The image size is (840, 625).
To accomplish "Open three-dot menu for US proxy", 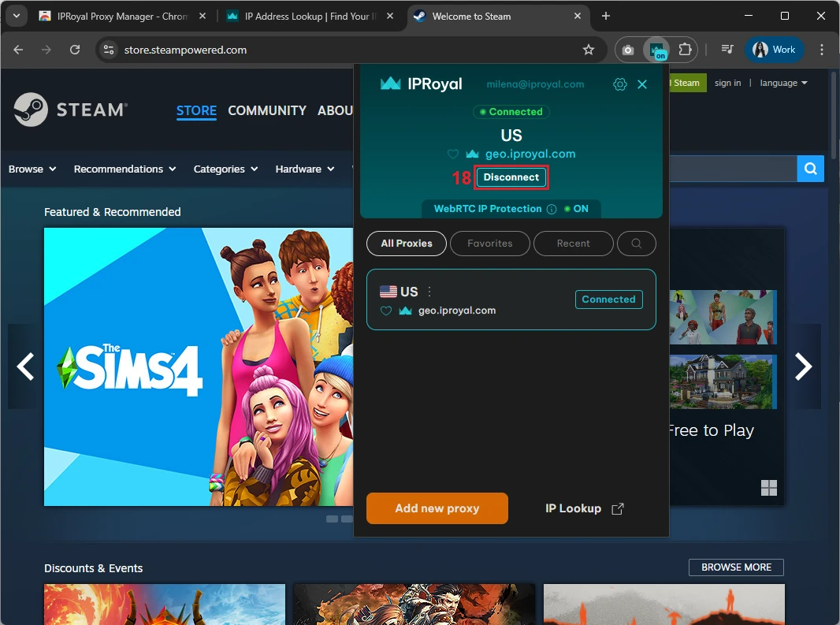I will [x=429, y=292].
